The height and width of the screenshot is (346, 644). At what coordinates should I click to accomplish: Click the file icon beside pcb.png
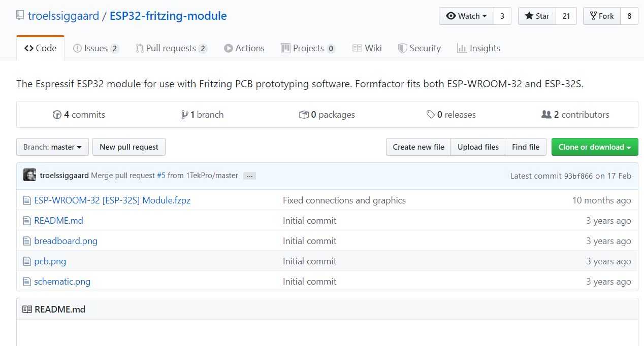tap(27, 261)
